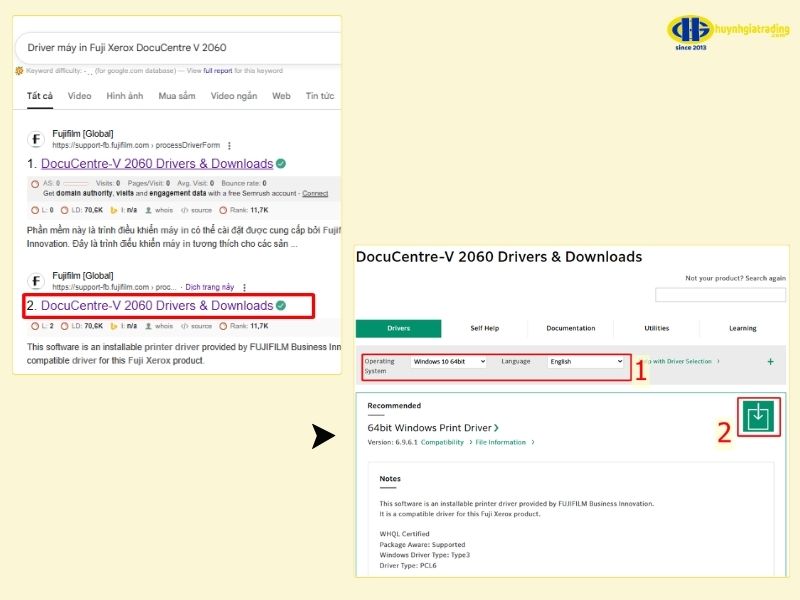Expand the plus icon beside Driver Selection help
Image resolution: width=800 pixels, height=600 pixels.
point(770,361)
